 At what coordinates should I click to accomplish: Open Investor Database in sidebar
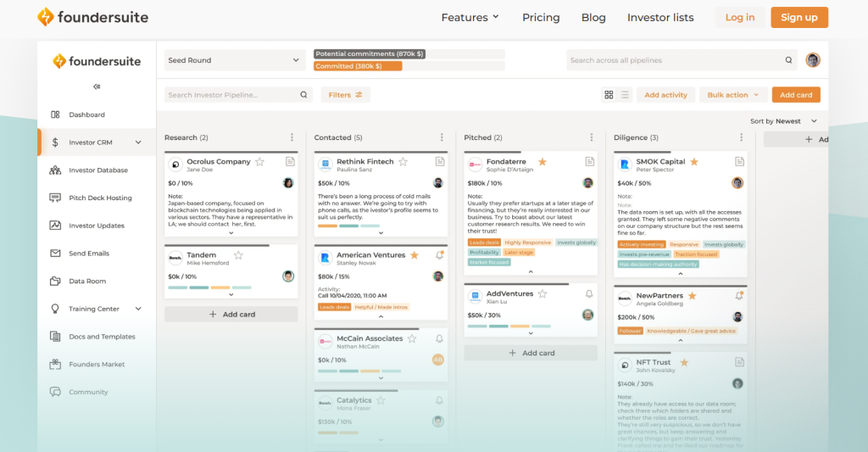(97, 170)
